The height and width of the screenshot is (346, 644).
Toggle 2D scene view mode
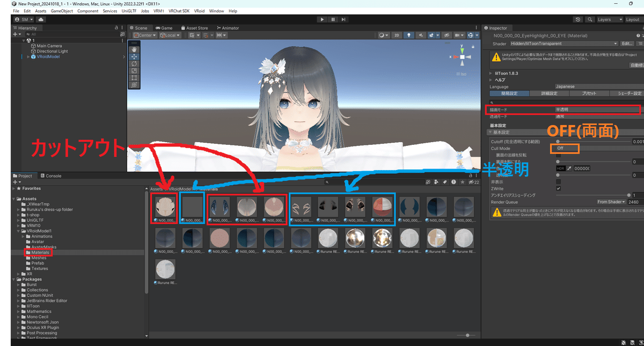pyautogui.click(x=397, y=35)
